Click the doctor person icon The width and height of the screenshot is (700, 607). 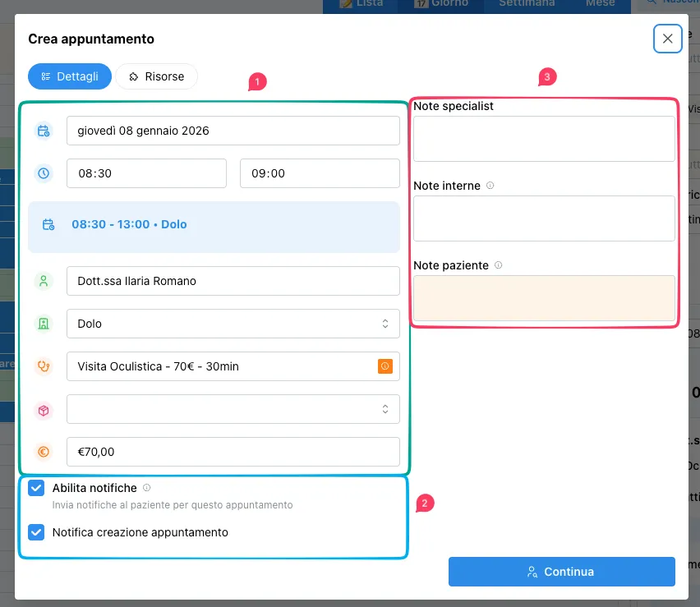(x=44, y=281)
